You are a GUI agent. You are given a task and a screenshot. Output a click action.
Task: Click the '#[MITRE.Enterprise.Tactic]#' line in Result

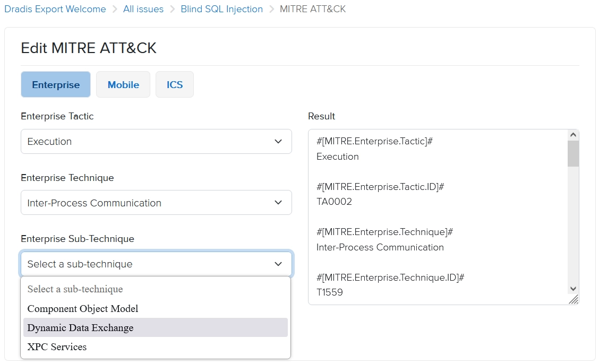[374, 141]
